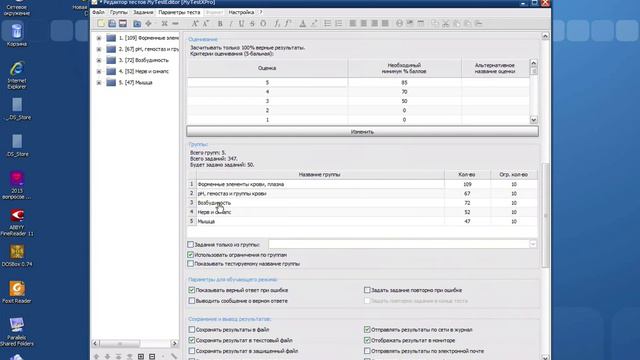Screen dimensions: 640x360
Task: Toggle Underline text formatting
Action: (x=241, y=24)
